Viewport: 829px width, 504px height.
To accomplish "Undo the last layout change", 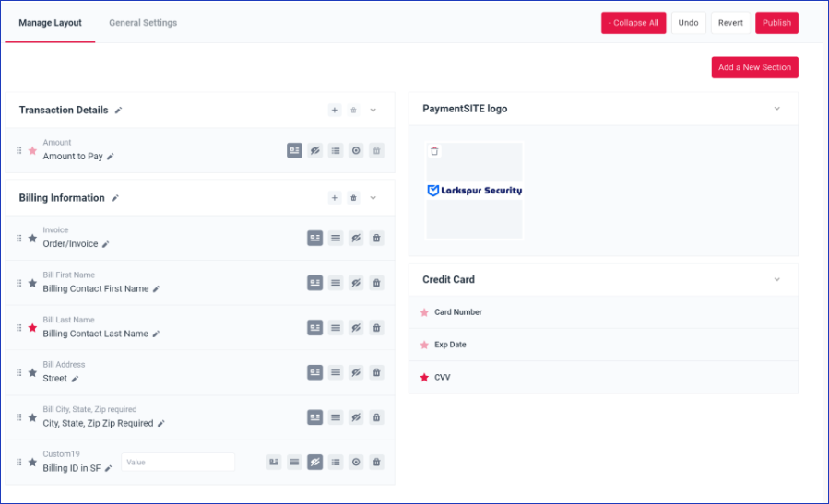I will click(x=688, y=23).
